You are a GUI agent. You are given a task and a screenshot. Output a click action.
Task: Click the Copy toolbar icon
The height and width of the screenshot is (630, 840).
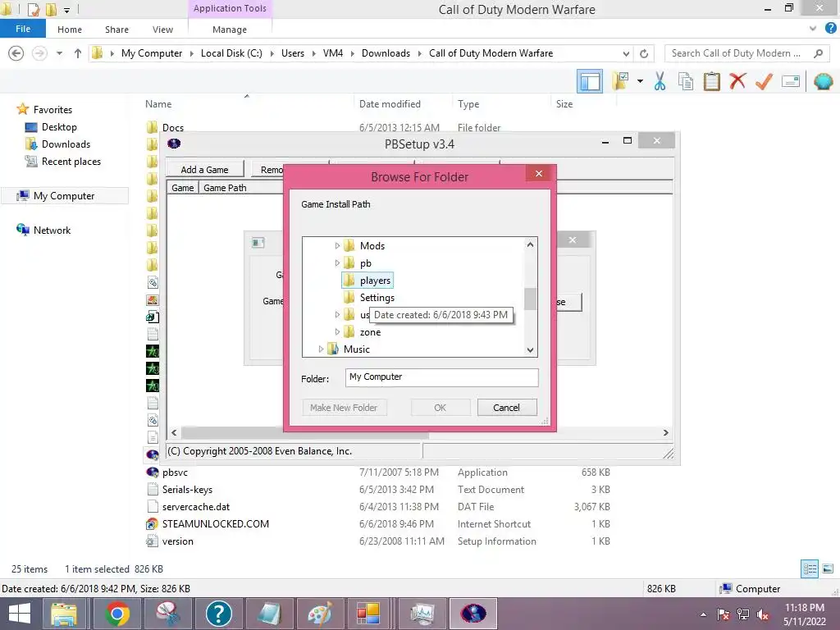pyautogui.click(x=686, y=81)
